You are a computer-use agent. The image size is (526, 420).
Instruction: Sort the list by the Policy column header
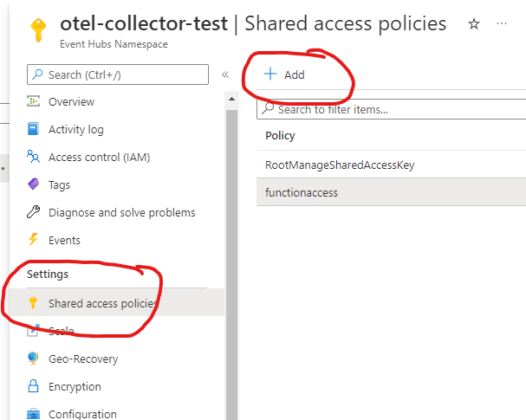281,136
